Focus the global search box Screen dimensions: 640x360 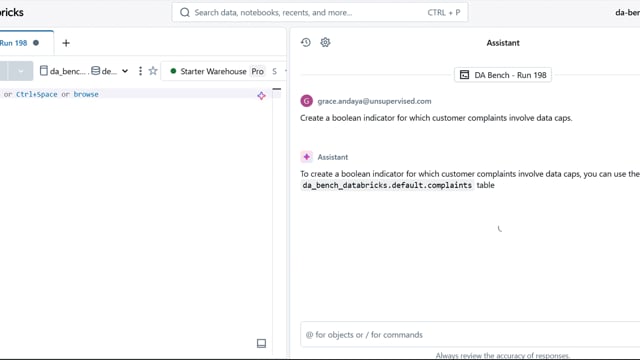click(320, 13)
